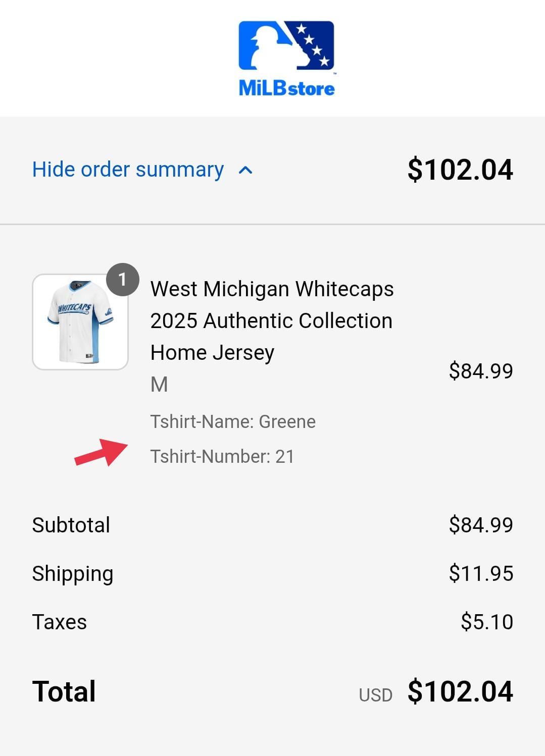Viewport: 545px width, 756px height.
Task: Click the Hide order summary link
Action: (128, 170)
